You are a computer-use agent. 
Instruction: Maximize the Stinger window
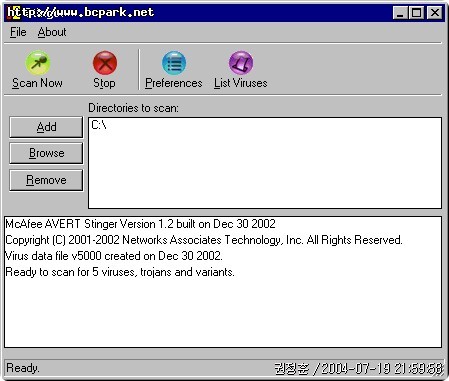(417, 13)
